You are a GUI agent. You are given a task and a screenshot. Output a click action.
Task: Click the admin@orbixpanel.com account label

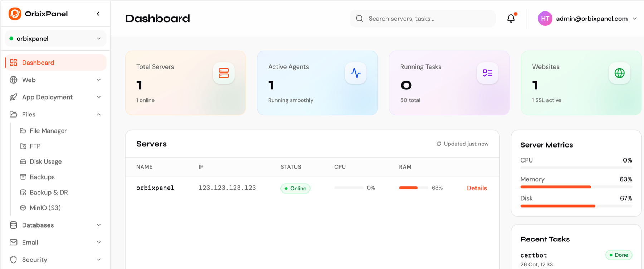click(x=592, y=19)
